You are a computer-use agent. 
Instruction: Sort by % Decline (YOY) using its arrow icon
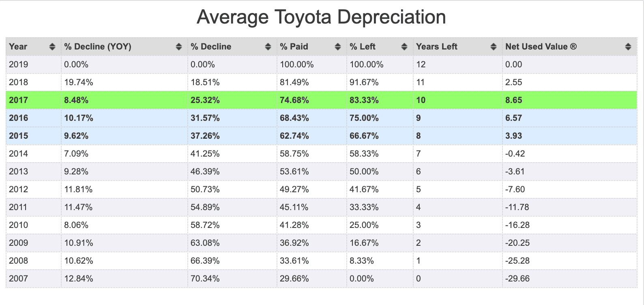(x=178, y=47)
